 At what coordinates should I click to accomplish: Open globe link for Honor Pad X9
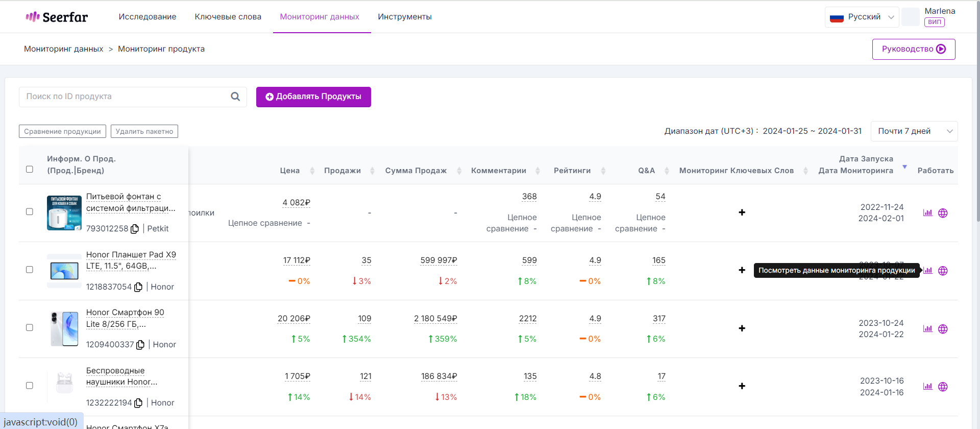pos(943,271)
